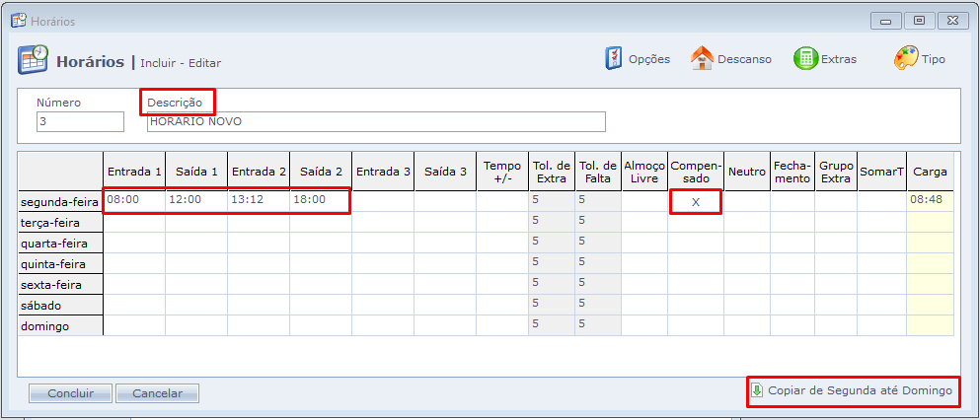
Task: Click Copiar de Segunda até Domingo link
Action: tap(860, 390)
